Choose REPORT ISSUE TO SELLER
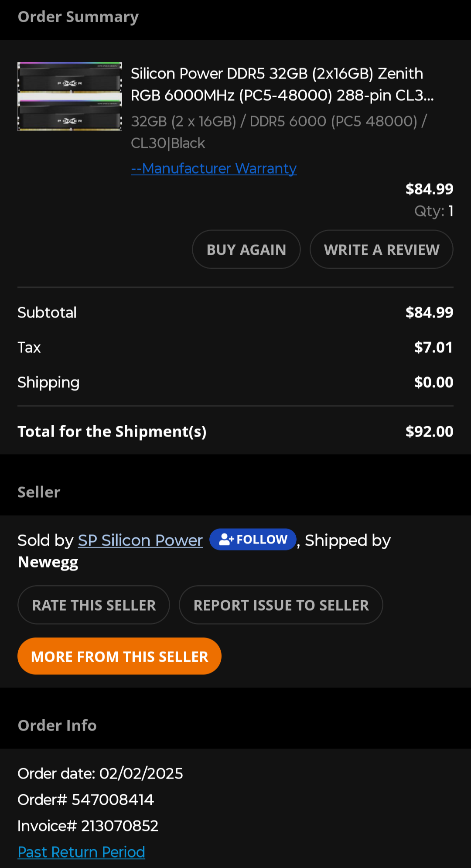Viewport: 471px width, 868px height. click(x=281, y=605)
